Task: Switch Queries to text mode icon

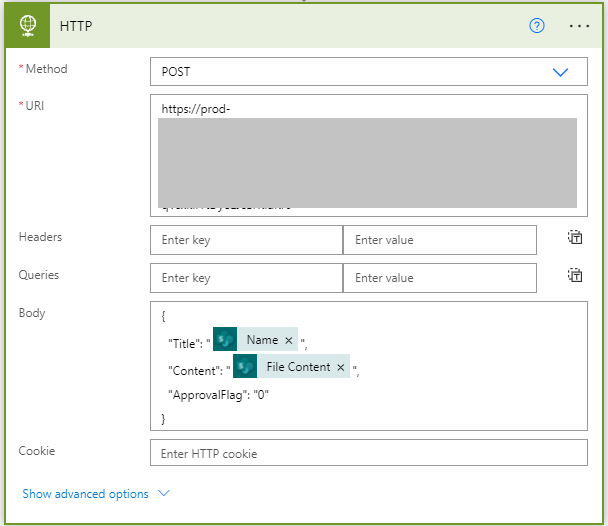Action: pyautogui.click(x=575, y=275)
